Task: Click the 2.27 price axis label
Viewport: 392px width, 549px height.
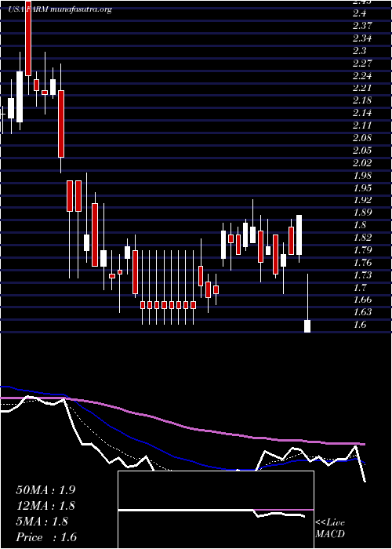Action: 362,64
